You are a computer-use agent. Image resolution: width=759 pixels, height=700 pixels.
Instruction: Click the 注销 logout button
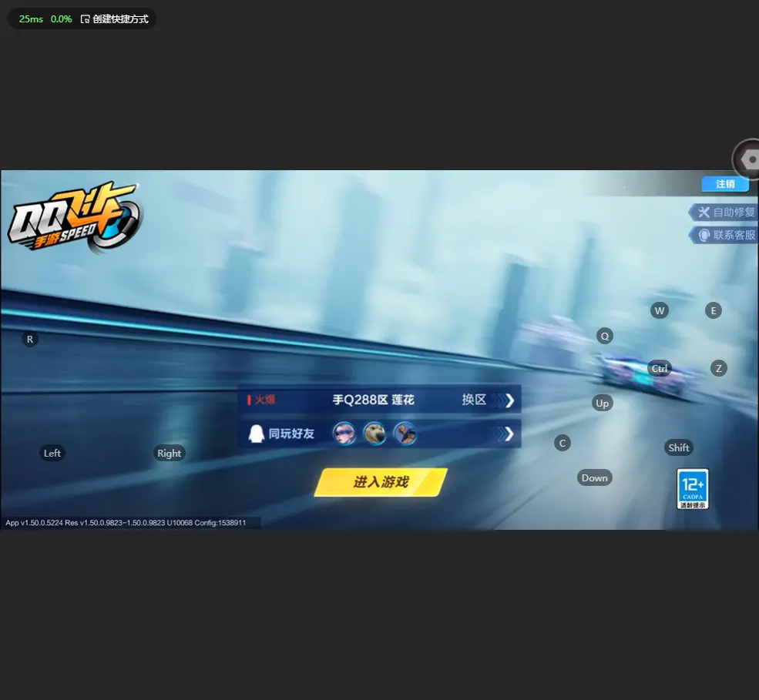click(725, 184)
